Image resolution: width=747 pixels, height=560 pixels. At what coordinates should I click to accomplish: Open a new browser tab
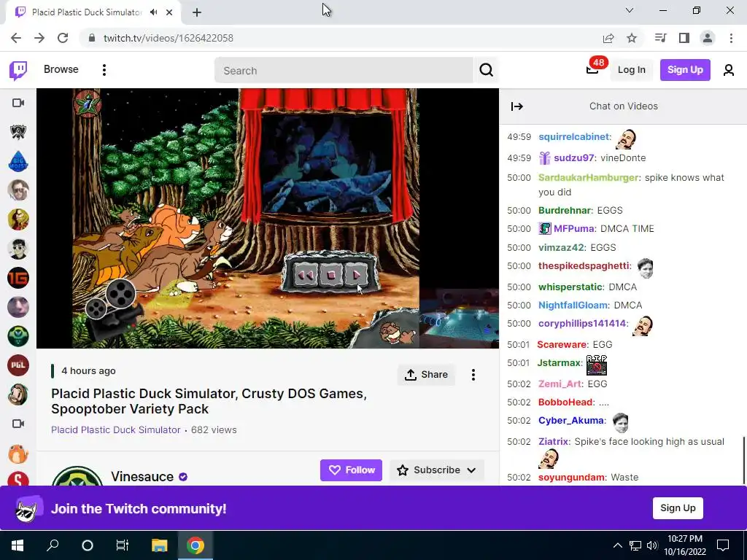197,12
